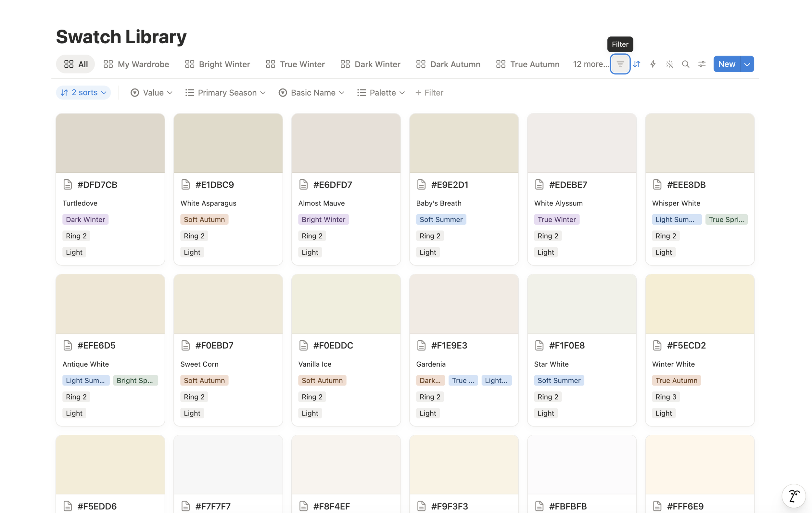The image size is (812, 513).
Task: Switch to the My Wardrobe tab
Action: pyautogui.click(x=136, y=64)
